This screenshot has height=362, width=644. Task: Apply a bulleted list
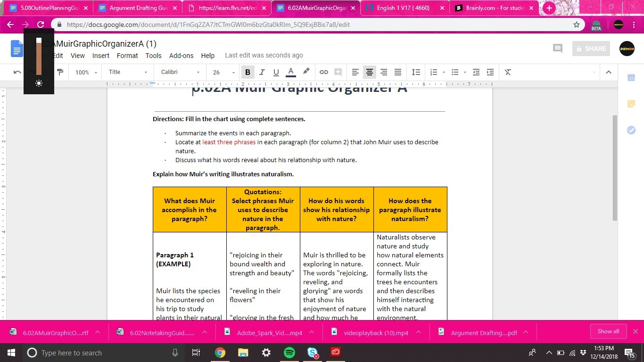point(455,72)
